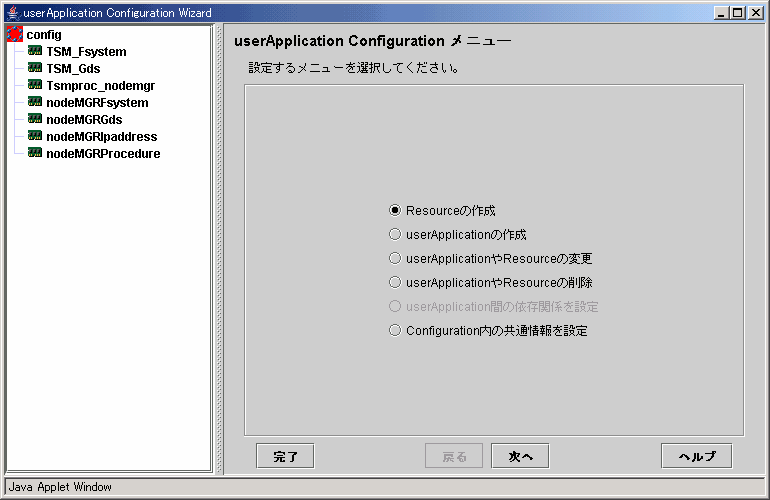Screen dimensions: 770x500
Task: Click the 設定するメニューを選択してください instruction text
Action: click(x=354, y=68)
